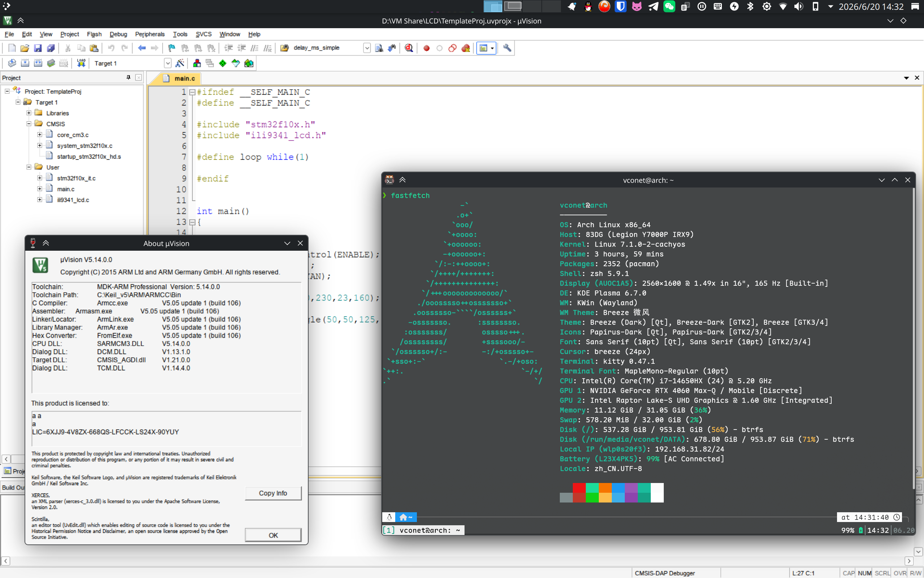
Task: Close the main.c editor tab with X
Action: [917, 78]
